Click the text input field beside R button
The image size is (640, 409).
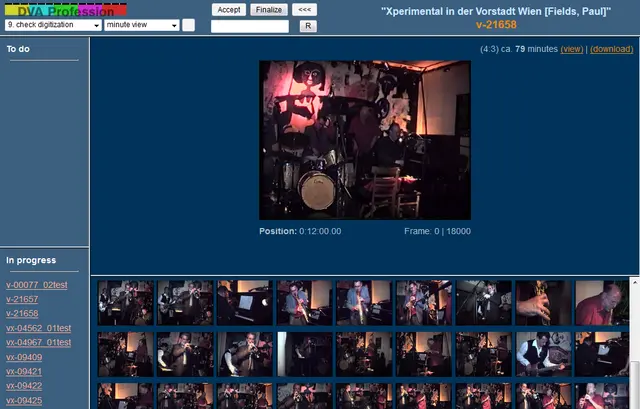(250, 26)
